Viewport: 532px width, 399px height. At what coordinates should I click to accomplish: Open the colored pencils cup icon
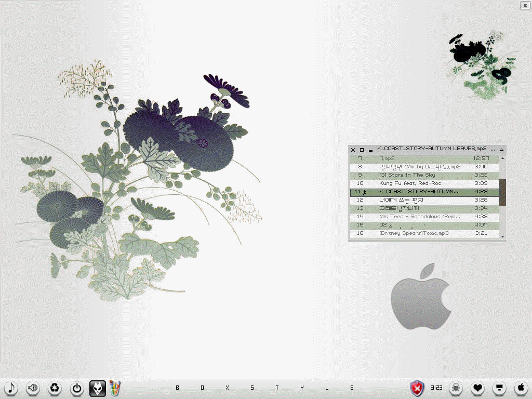coord(115,388)
